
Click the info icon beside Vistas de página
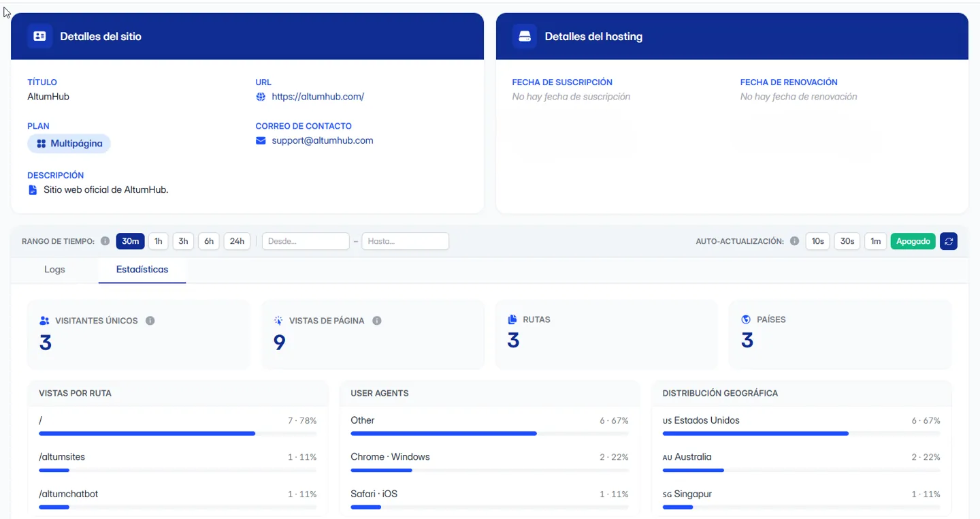pos(377,320)
